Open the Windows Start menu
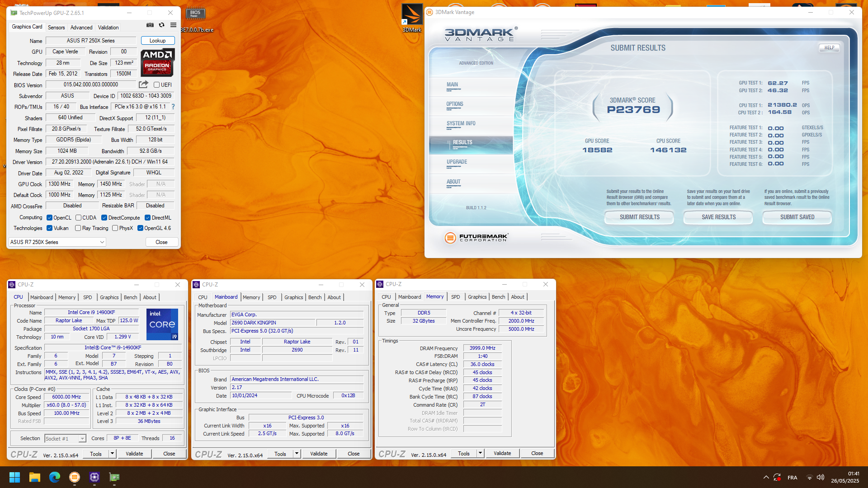Image resolution: width=868 pixels, height=488 pixels. [x=14, y=477]
